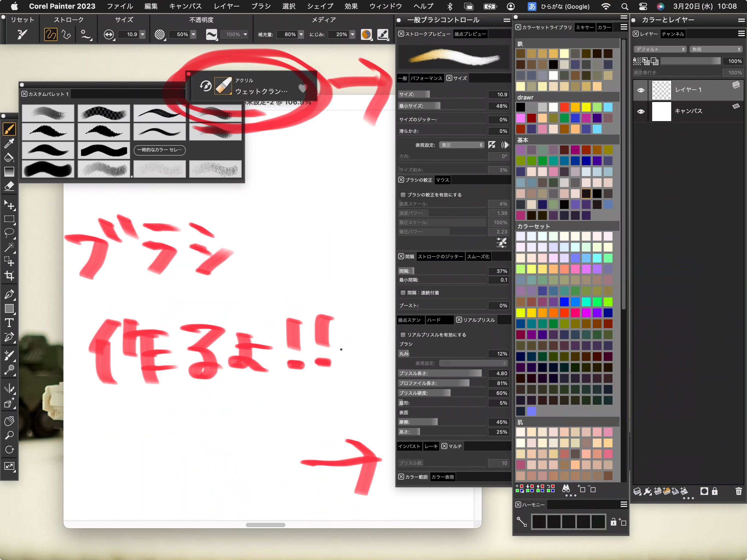This screenshot has width=747, height=560.
Task: Click the Harmony link icon
Action: point(521,522)
